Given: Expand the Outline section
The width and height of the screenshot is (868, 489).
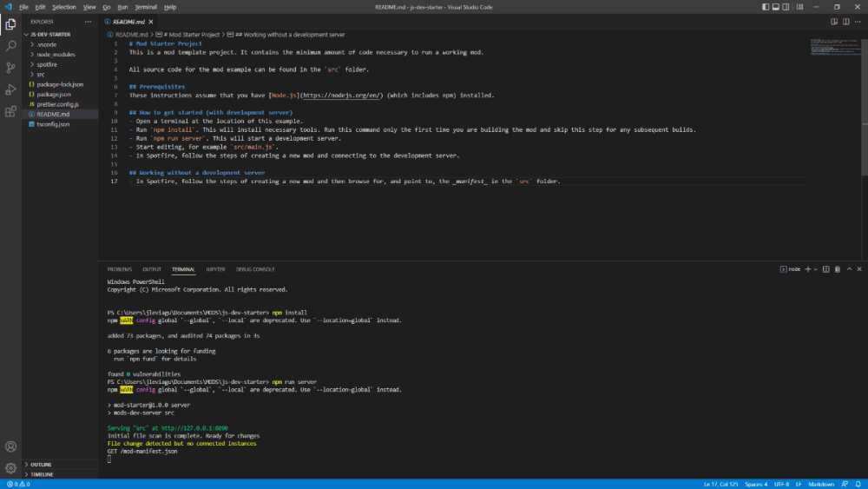Looking at the screenshot, I should tap(61, 465).
